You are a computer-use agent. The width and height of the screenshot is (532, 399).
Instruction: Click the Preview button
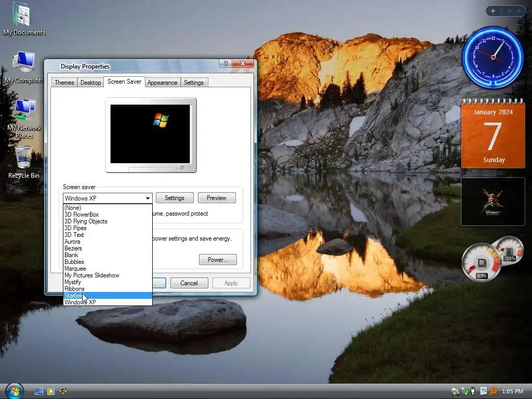[x=217, y=198]
